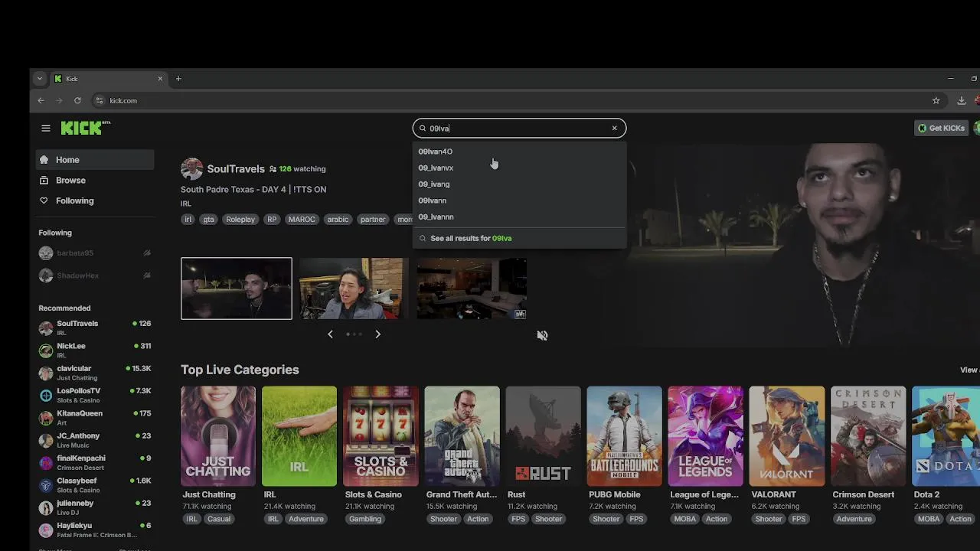Screen dimensions: 980x551
Task: Open the PUBG Mobile category
Action: click(x=624, y=436)
